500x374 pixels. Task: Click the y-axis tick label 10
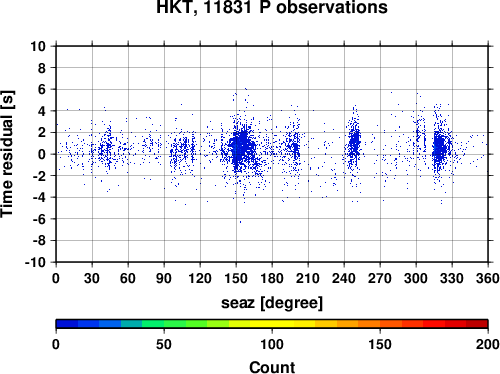coord(38,46)
